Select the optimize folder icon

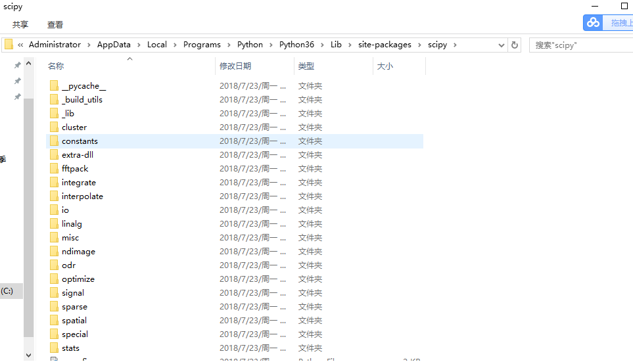(54, 279)
